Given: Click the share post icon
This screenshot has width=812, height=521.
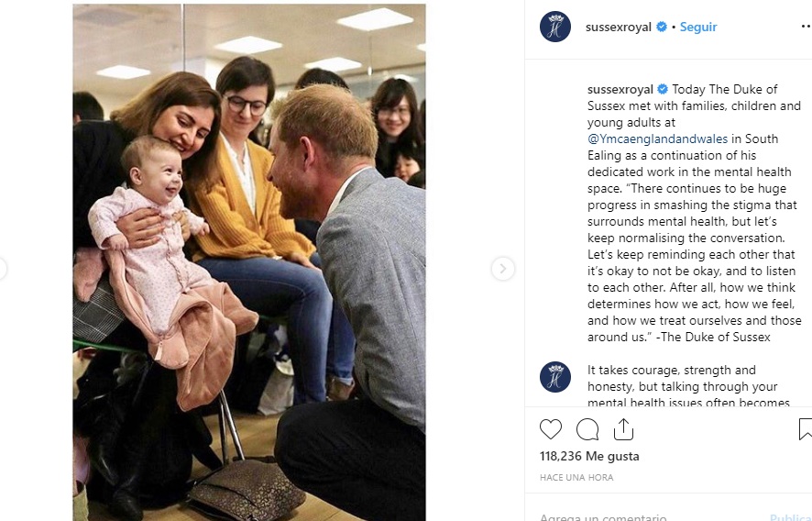Looking at the screenshot, I should (x=623, y=429).
